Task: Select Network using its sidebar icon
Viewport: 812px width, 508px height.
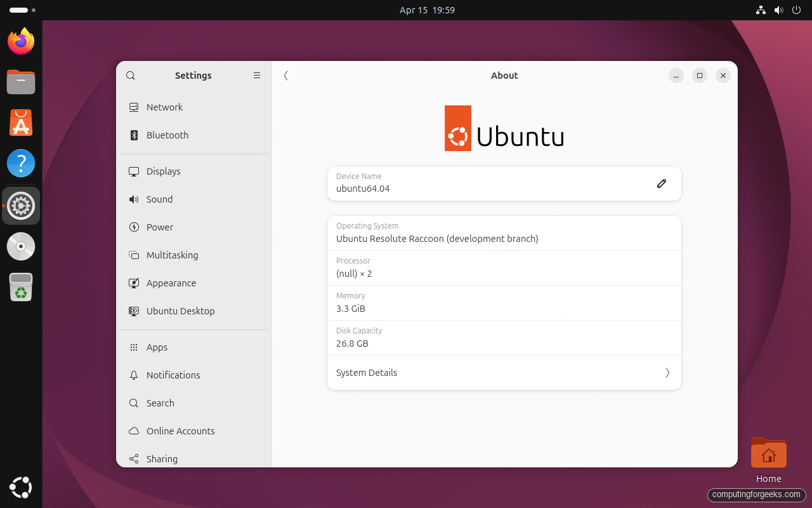Action: (x=134, y=107)
